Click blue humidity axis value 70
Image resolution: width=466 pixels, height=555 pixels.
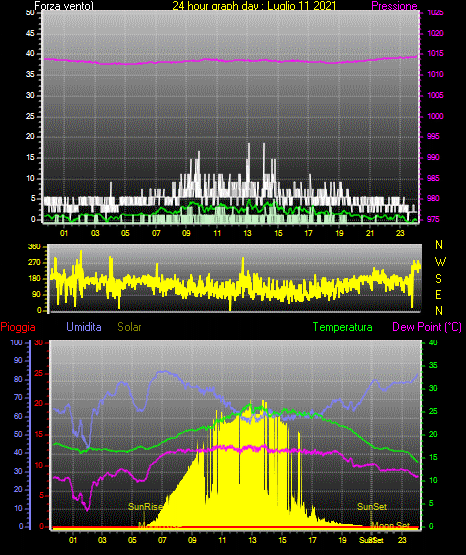tap(18, 397)
